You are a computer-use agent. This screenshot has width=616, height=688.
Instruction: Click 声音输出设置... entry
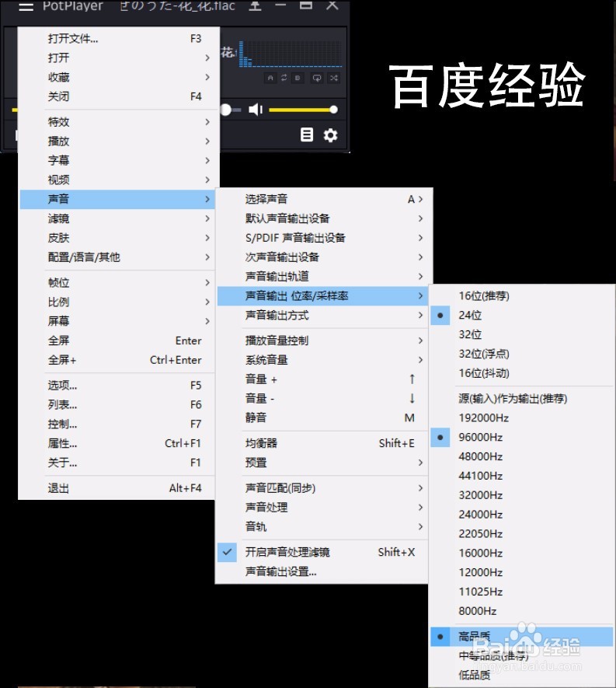pos(322,571)
